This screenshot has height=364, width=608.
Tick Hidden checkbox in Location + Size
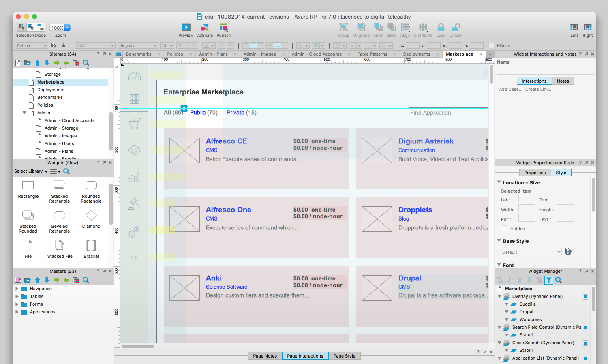[x=505, y=229]
